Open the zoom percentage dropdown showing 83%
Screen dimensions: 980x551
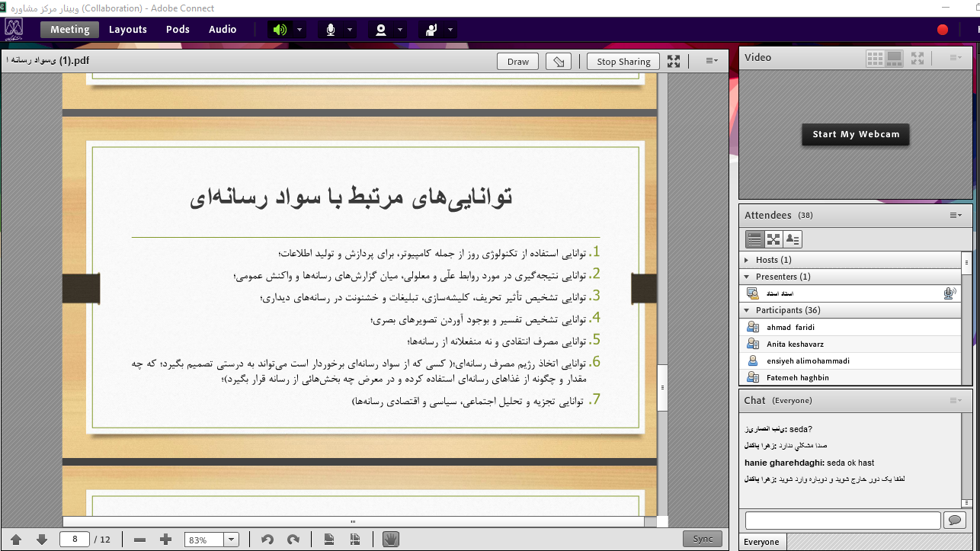(x=231, y=540)
